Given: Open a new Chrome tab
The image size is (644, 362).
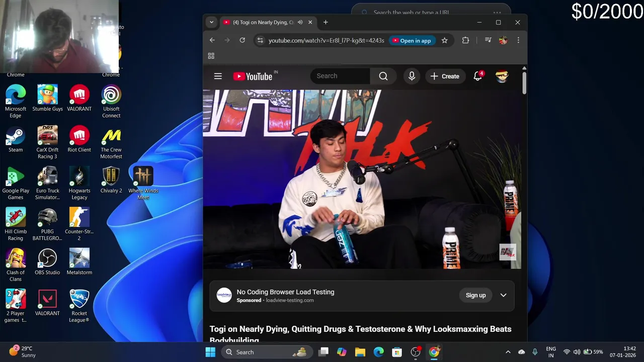Looking at the screenshot, I should 326,22.
